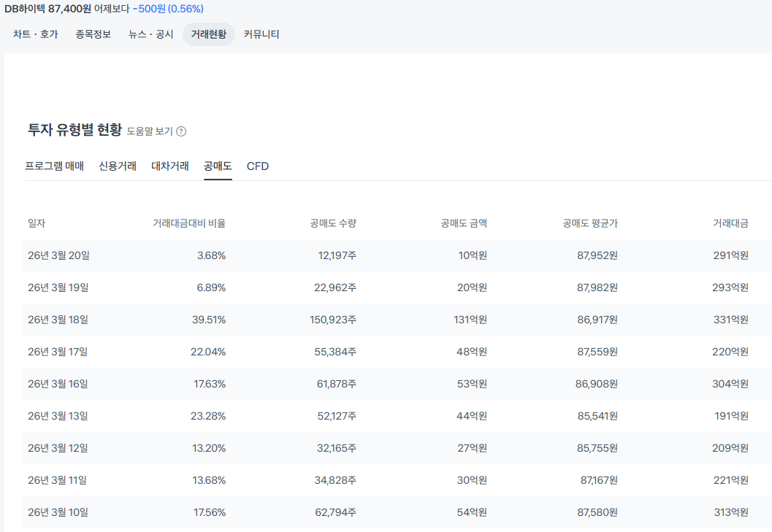Click the 39.51% ratio value
The width and height of the screenshot is (772, 532).
(x=209, y=320)
